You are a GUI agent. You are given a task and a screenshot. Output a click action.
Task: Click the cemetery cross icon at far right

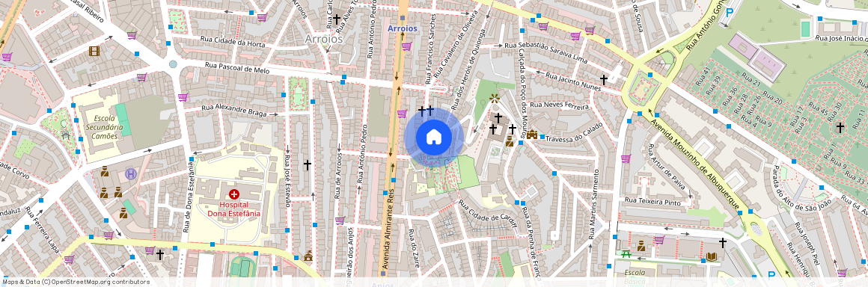840,127
